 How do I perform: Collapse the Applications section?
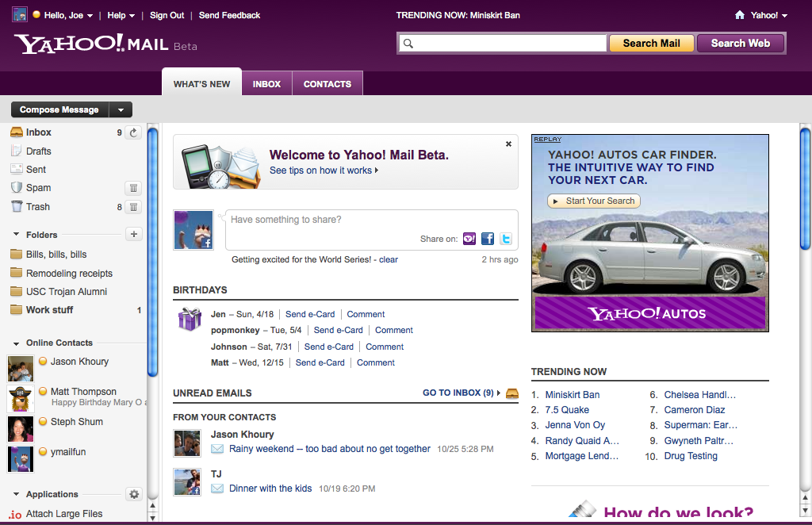[16, 494]
